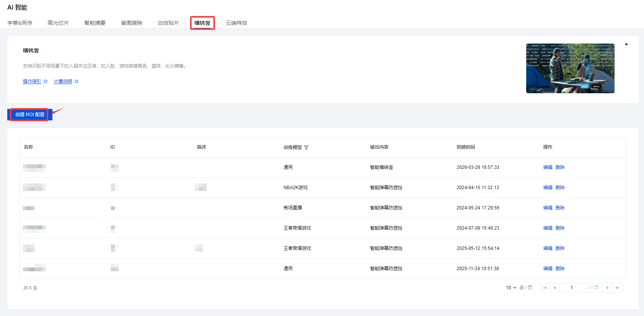Collapse the 横转竖 intro panel arrow
The image size is (644, 316).
pyautogui.click(x=626, y=44)
